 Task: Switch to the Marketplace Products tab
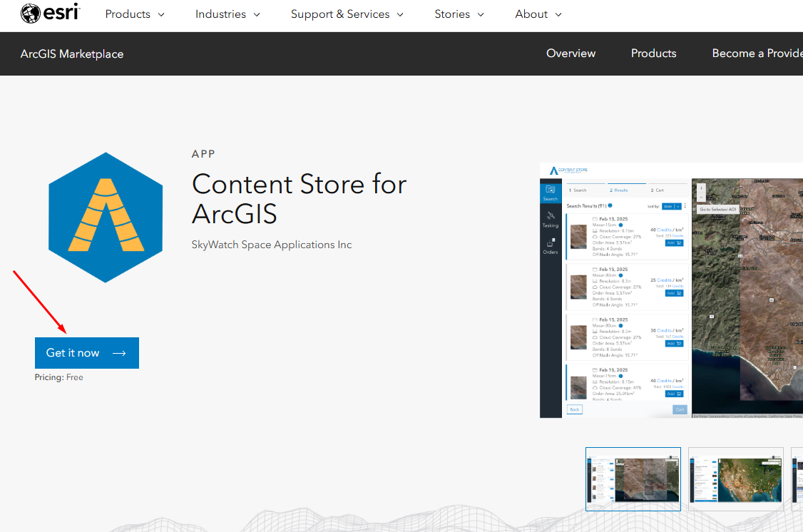click(653, 53)
